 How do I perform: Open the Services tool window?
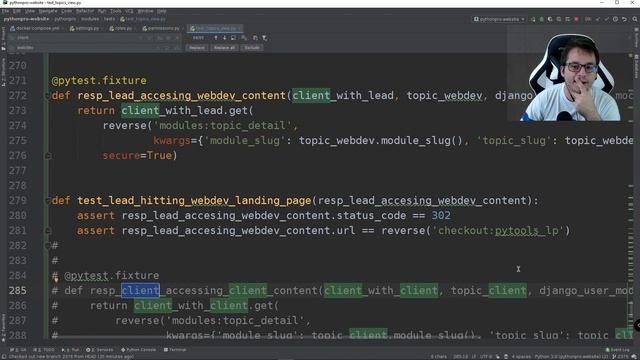pos(100,350)
